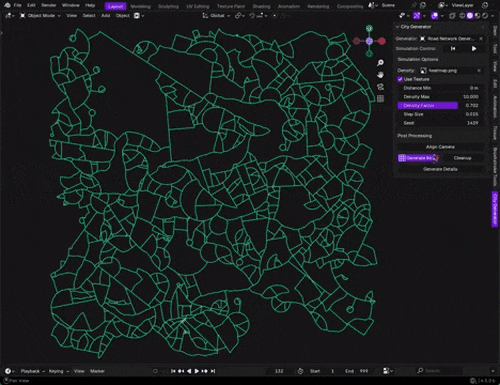Switch to the Modeling workspace tab

click(140, 6)
